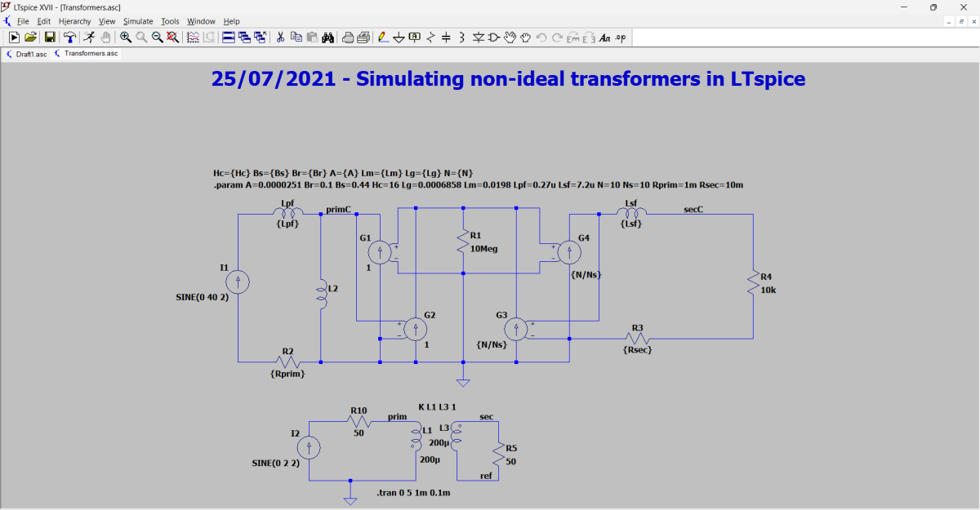Click the print setup icon
The height and width of the screenshot is (510, 980).
click(x=348, y=37)
